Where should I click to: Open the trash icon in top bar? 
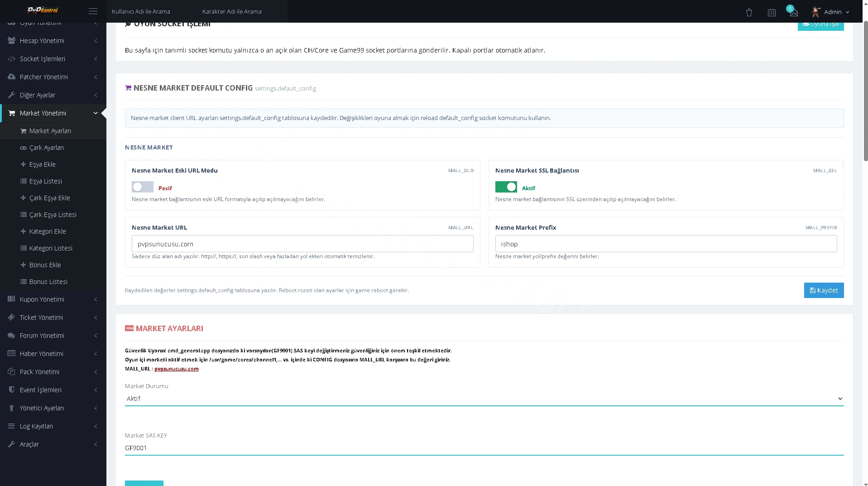(749, 13)
